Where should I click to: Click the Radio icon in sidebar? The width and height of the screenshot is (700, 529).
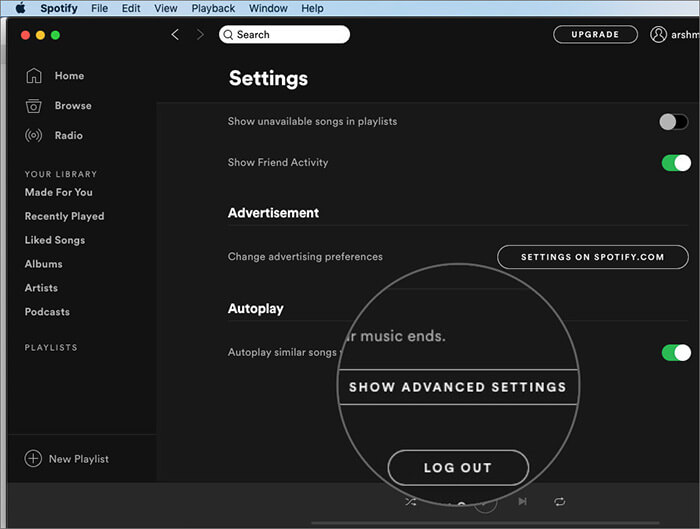pos(33,135)
